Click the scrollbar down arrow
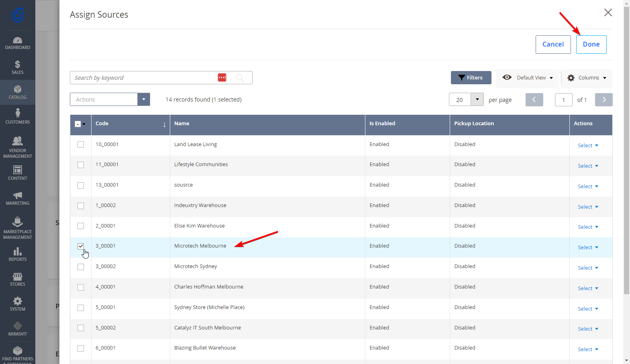The width and height of the screenshot is (630, 364). (626, 360)
